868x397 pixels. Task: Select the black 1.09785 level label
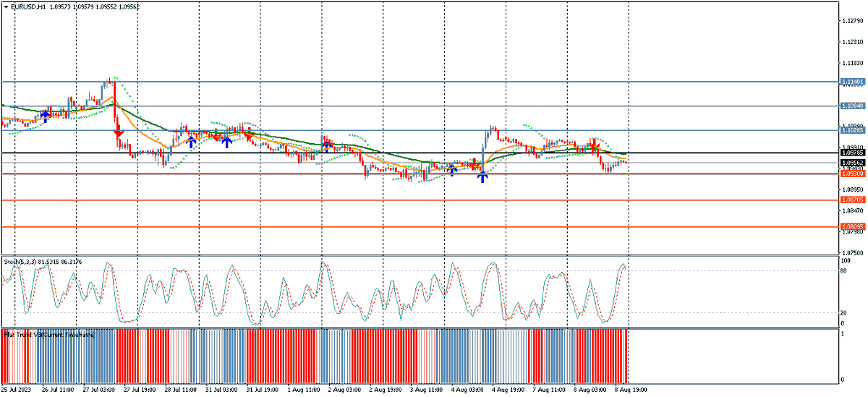pos(854,153)
